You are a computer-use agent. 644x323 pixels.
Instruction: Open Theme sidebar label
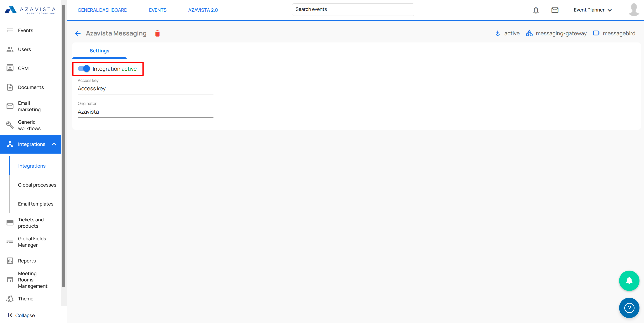[x=26, y=299]
